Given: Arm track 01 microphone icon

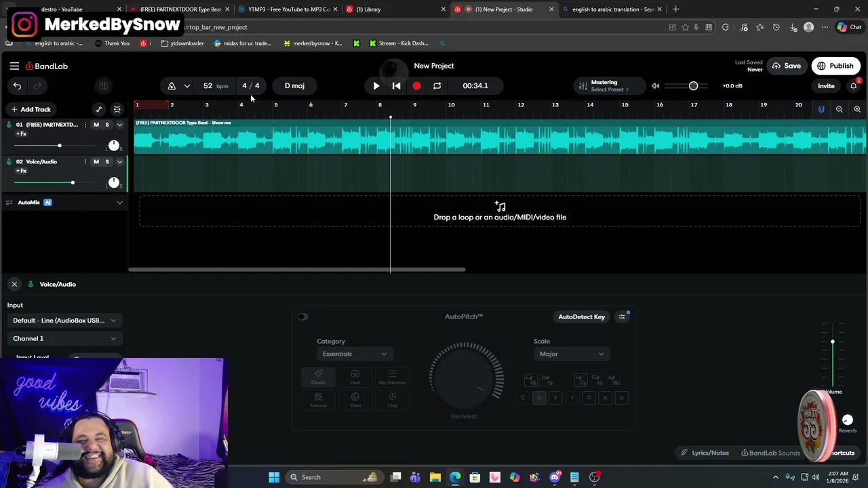Looking at the screenshot, I should pos(9,125).
